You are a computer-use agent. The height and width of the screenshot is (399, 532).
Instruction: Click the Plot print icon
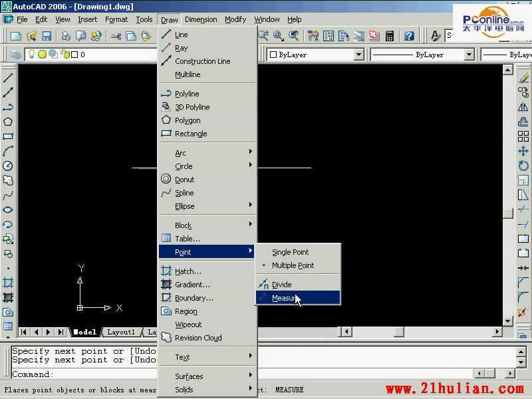point(65,36)
